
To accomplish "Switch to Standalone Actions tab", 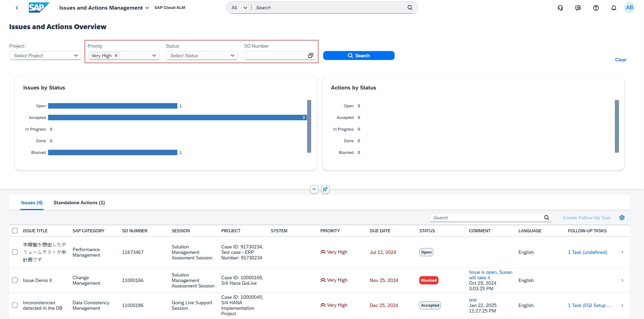I will (x=79, y=203).
